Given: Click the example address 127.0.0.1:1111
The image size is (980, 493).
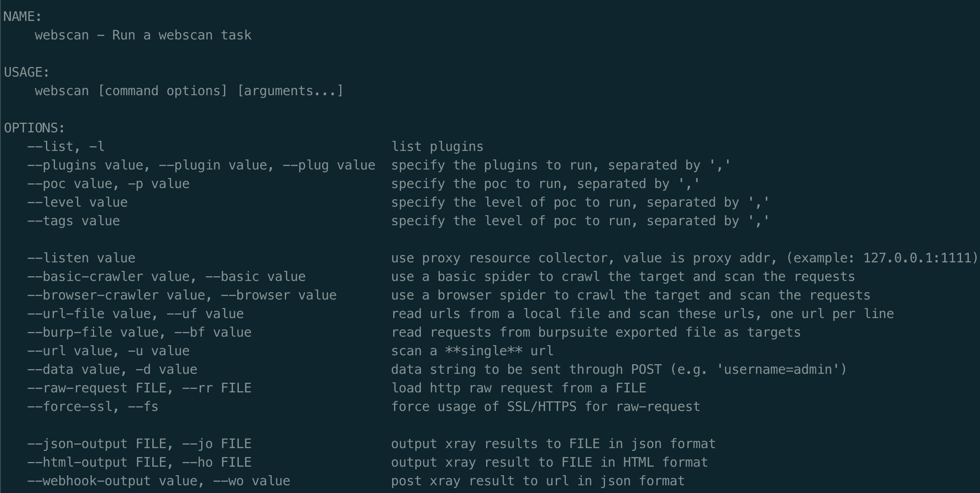Looking at the screenshot, I should [917, 258].
